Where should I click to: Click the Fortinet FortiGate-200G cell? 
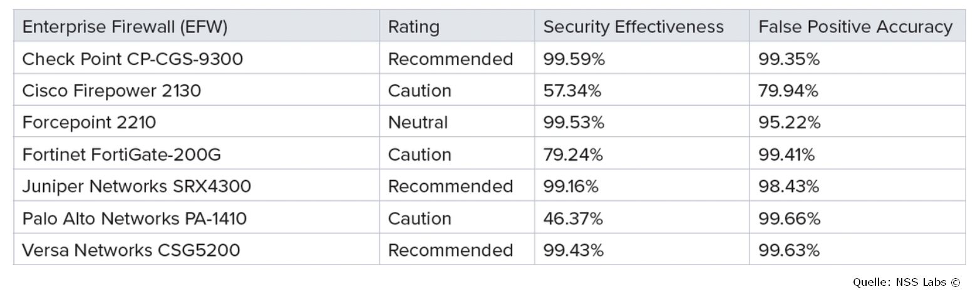(121, 154)
